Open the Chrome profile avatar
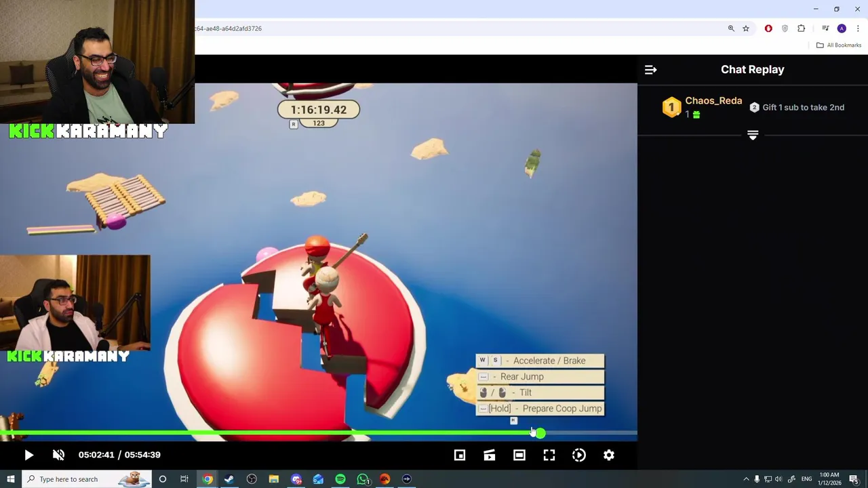Screen dimensions: 868x488 click(842, 28)
